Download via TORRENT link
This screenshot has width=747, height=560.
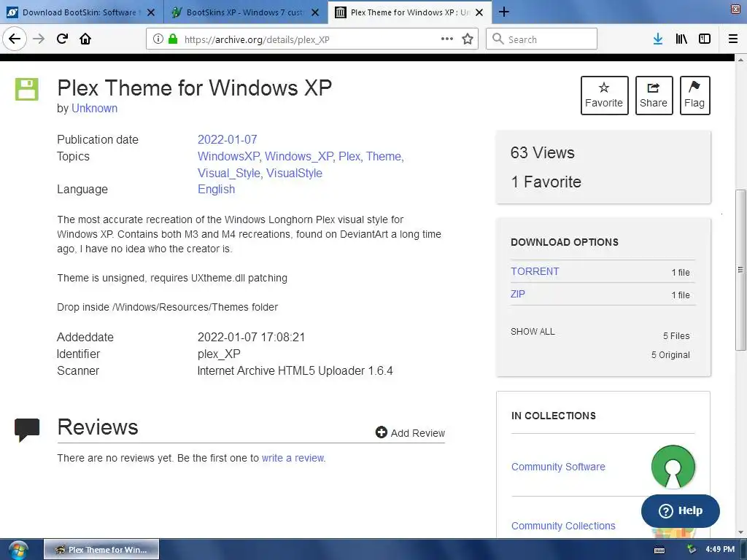535,271
